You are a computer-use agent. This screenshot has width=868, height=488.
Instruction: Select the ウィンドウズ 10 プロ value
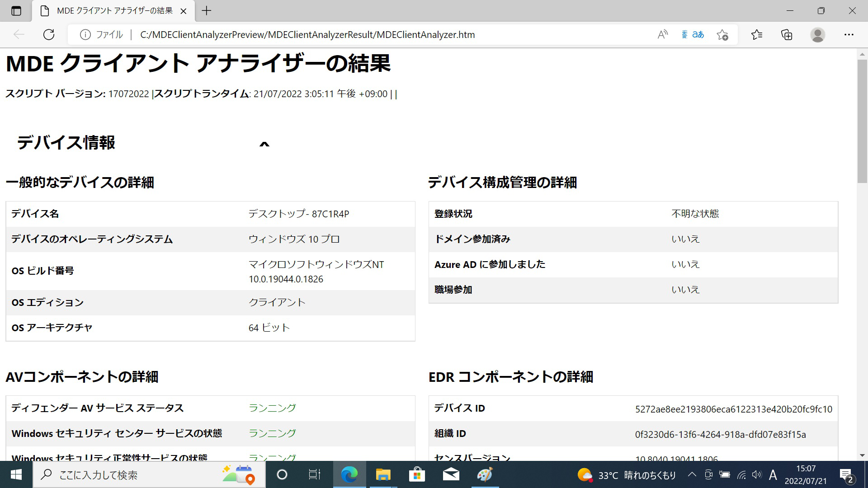click(294, 239)
